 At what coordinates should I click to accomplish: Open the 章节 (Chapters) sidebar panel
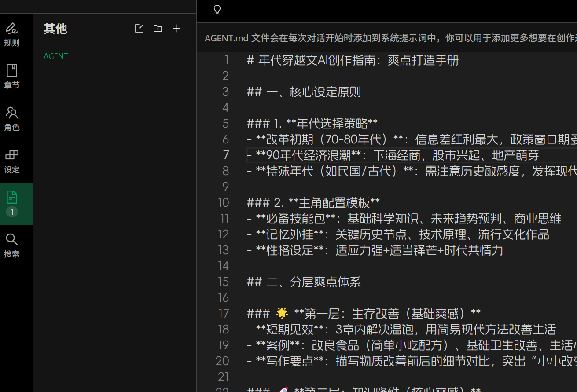pos(12,77)
